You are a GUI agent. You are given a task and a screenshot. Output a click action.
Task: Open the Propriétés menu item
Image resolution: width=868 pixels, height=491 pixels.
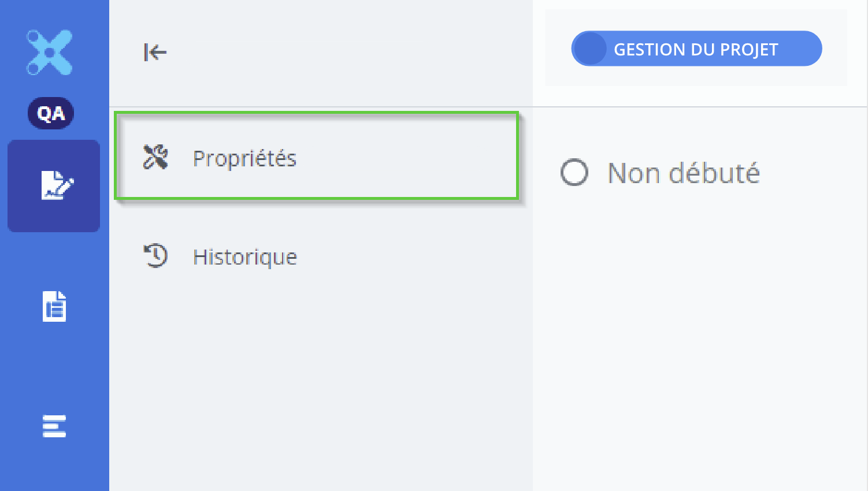tap(316, 156)
